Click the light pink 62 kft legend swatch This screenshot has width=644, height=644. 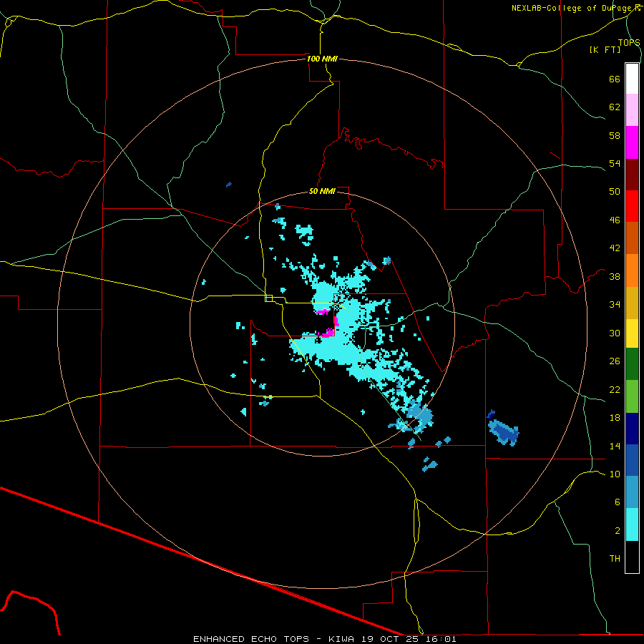point(632,110)
